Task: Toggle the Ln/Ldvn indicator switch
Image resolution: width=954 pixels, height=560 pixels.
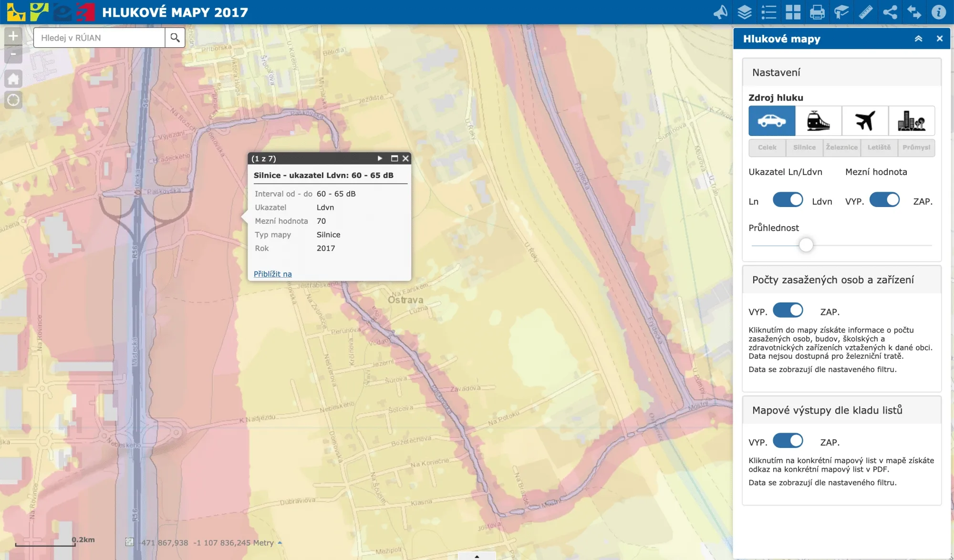Action: (x=788, y=200)
